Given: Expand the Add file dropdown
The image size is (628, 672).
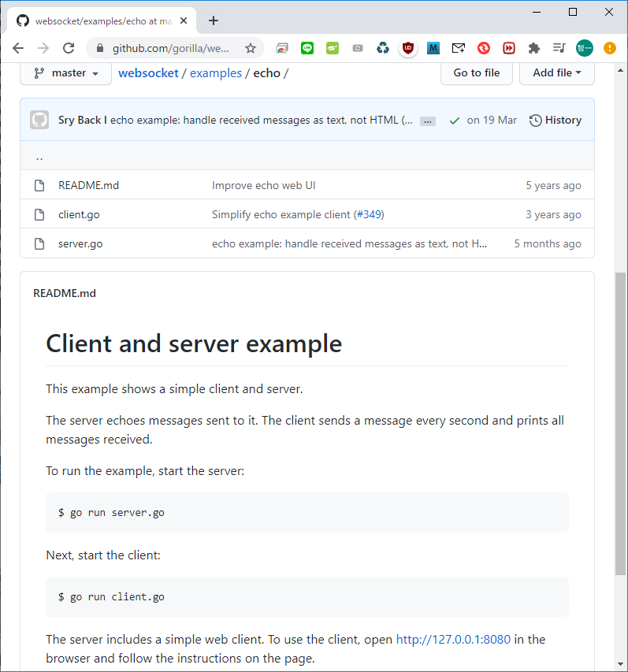Looking at the screenshot, I should (x=556, y=72).
